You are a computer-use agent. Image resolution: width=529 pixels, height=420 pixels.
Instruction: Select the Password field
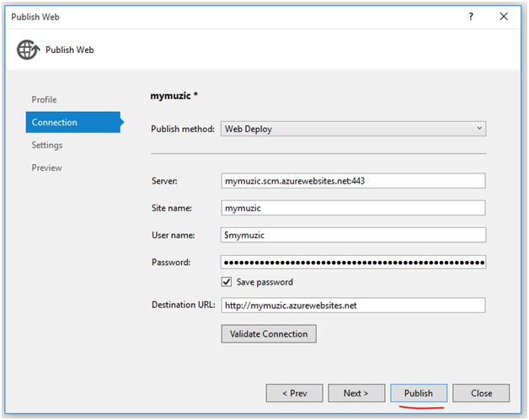pyautogui.click(x=353, y=262)
